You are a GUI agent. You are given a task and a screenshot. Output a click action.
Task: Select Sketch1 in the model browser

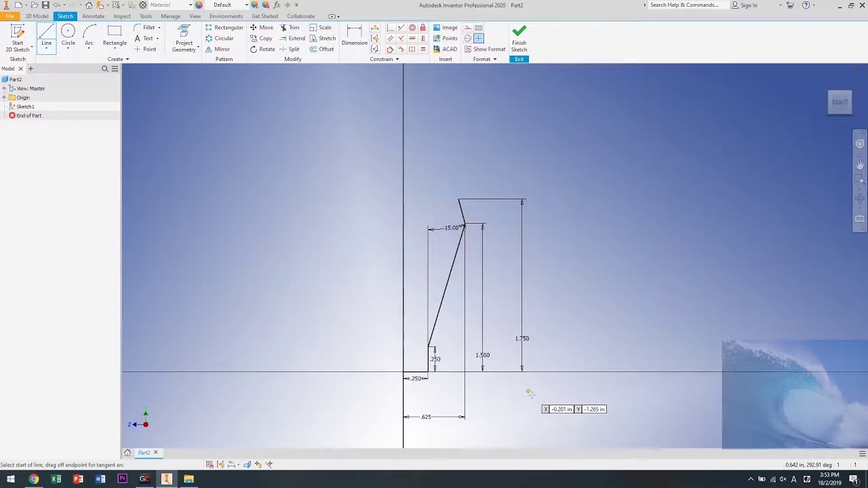click(25, 106)
